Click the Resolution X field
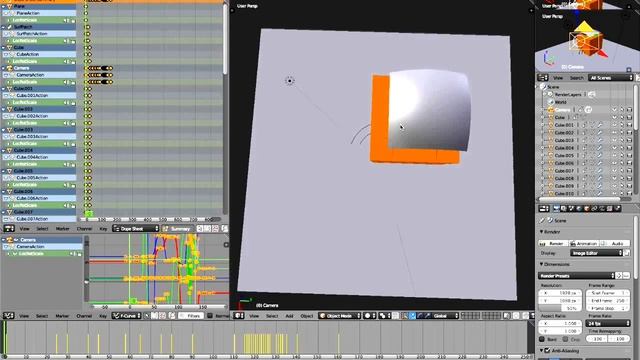The height and width of the screenshot is (360, 640). [561, 293]
